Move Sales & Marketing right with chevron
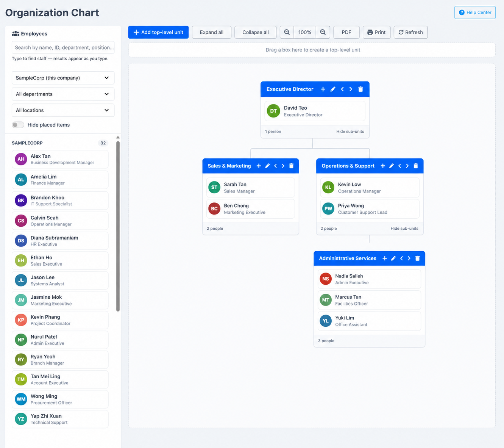Image resolution: width=504 pixels, height=448 pixels. pos(283,166)
